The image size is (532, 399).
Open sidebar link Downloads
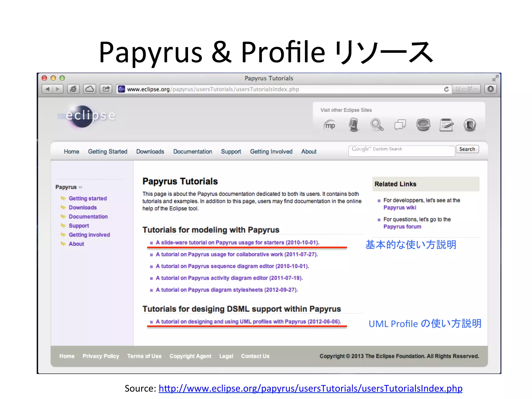tap(83, 208)
